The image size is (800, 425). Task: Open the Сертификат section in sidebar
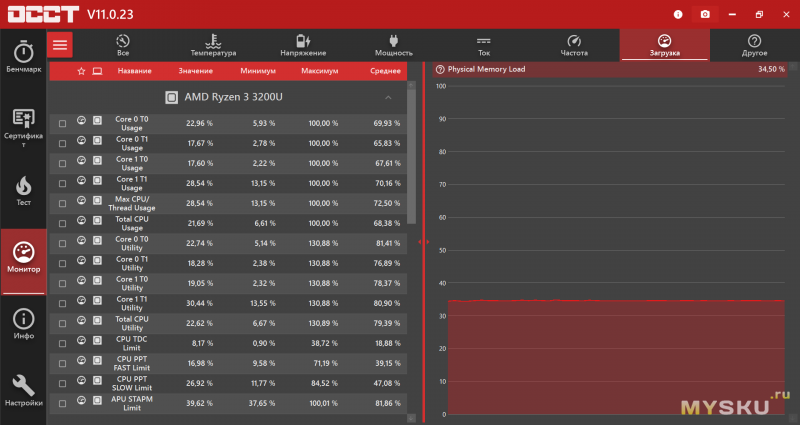[23, 128]
